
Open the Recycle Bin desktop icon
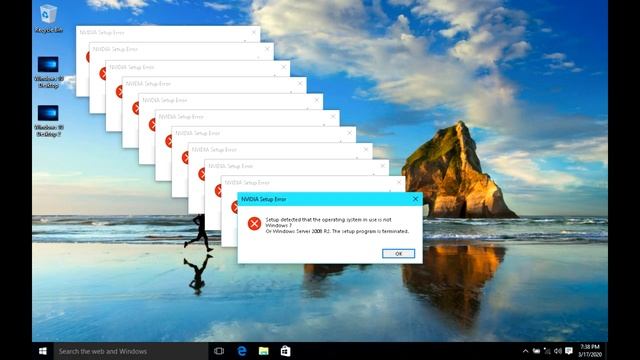[x=48, y=18]
